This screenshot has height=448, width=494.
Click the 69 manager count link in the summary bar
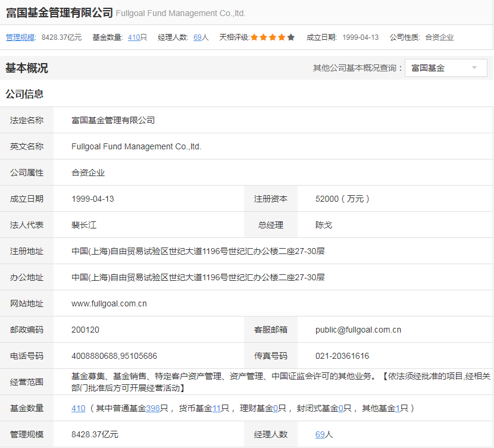tap(198, 37)
